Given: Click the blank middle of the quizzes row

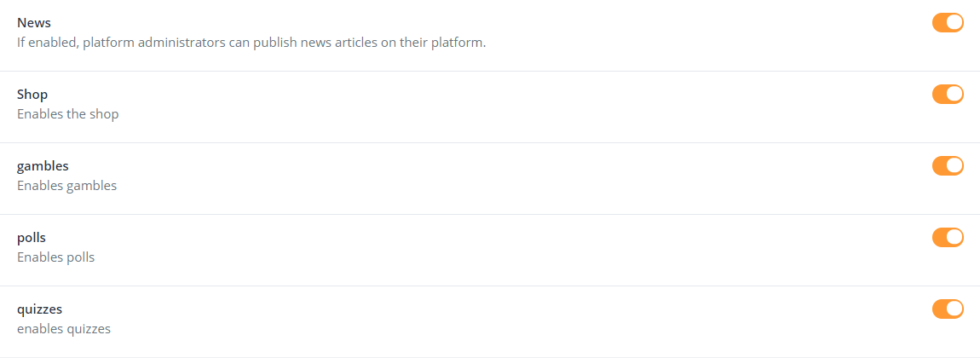Looking at the screenshot, I should (x=511, y=320).
